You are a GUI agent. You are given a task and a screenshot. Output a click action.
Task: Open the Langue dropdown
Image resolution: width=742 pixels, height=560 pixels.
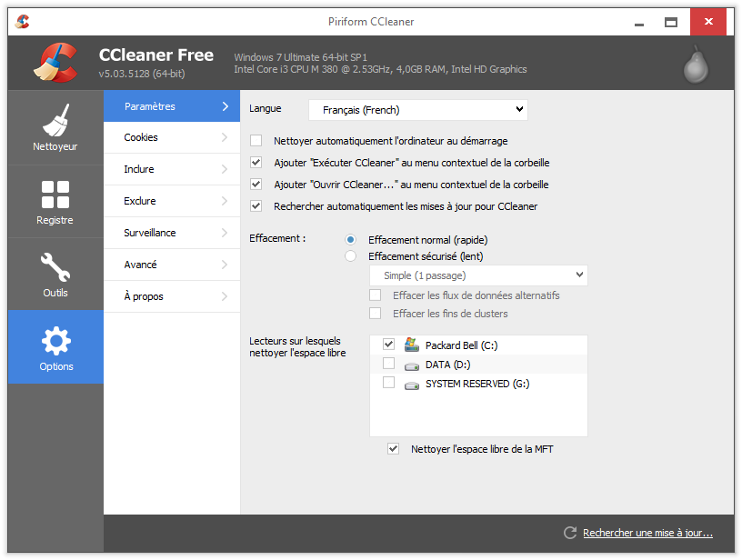point(418,110)
